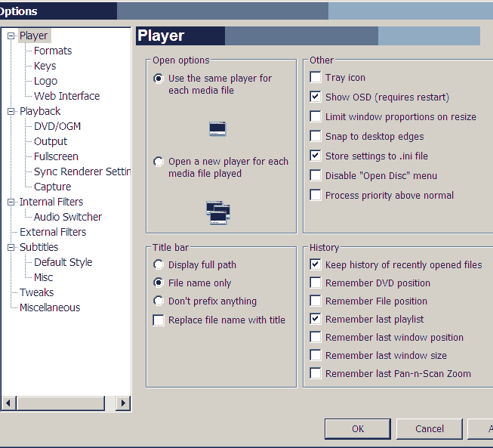Open Audio Switcher settings page

(x=68, y=217)
